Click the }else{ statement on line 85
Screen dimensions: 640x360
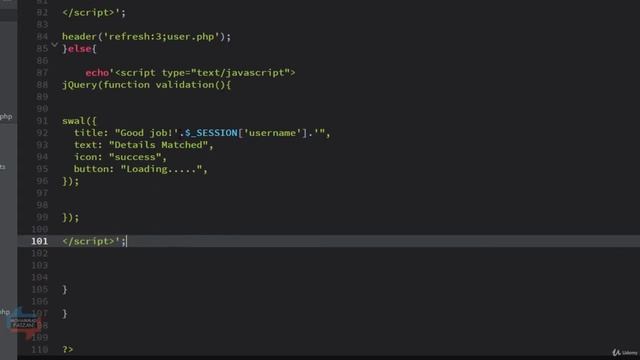[79, 49]
